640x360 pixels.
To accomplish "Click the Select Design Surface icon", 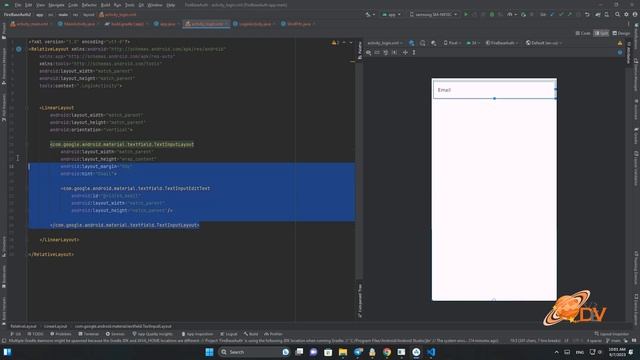I will click(411, 43).
